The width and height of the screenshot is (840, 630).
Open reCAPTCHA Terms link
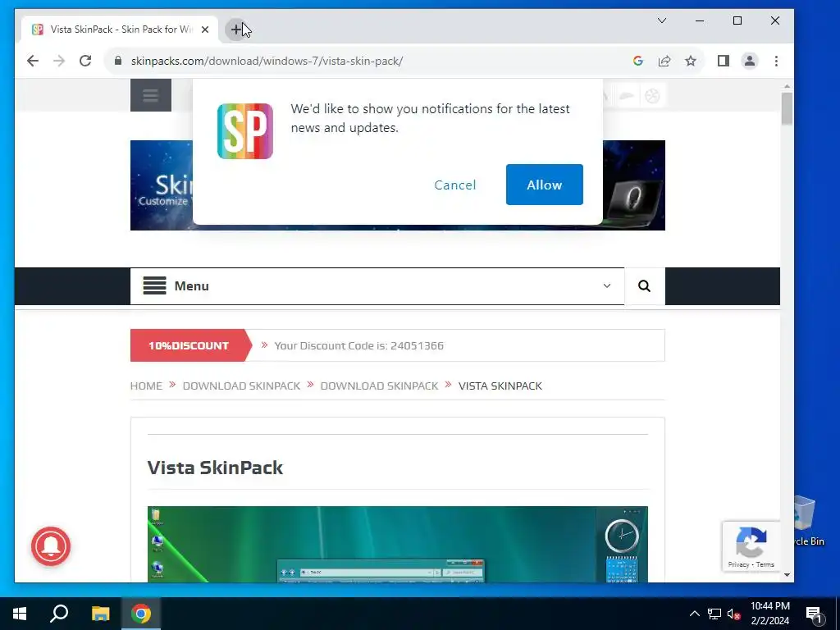click(765, 564)
